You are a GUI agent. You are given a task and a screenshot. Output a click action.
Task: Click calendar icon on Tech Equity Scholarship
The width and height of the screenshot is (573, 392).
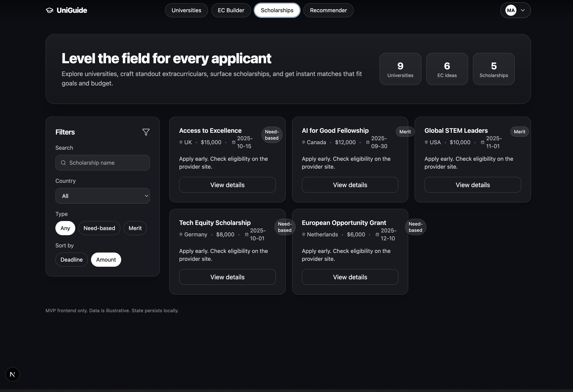click(247, 234)
